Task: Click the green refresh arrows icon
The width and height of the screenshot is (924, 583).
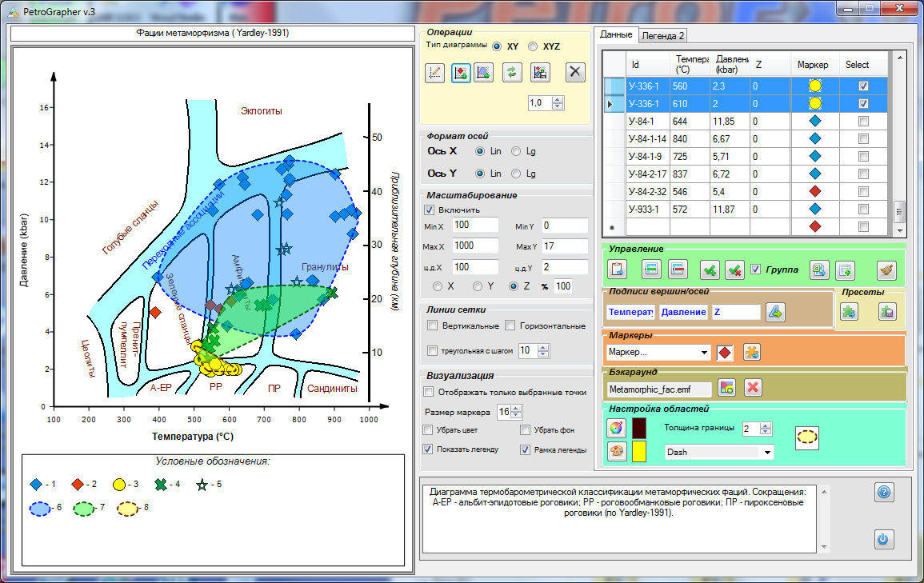Action: [x=512, y=73]
